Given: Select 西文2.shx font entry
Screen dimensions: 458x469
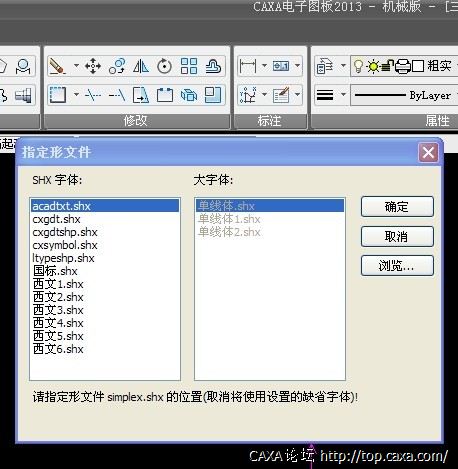Looking at the screenshot, I should (105, 297).
